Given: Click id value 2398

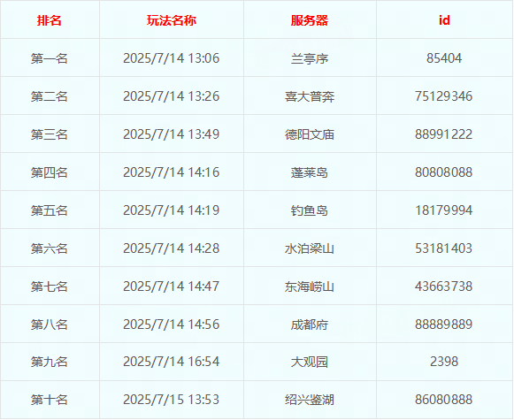Looking at the screenshot, I should [444, 362].
